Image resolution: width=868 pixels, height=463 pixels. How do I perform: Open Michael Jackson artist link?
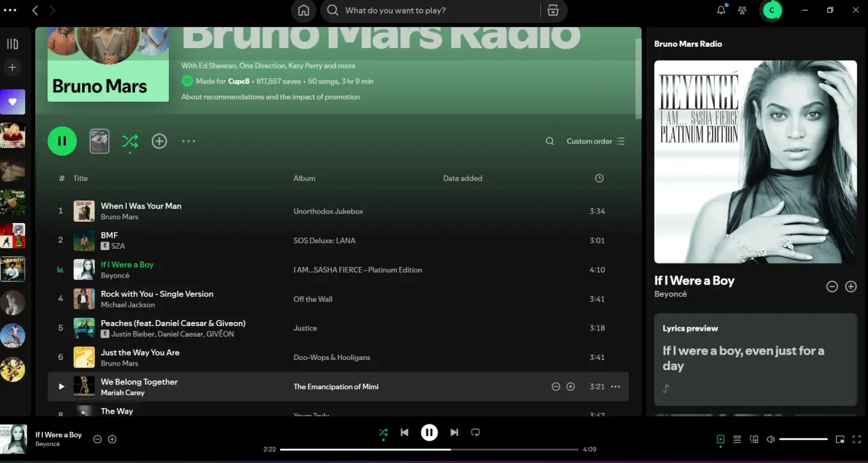(x=128, y=305)
